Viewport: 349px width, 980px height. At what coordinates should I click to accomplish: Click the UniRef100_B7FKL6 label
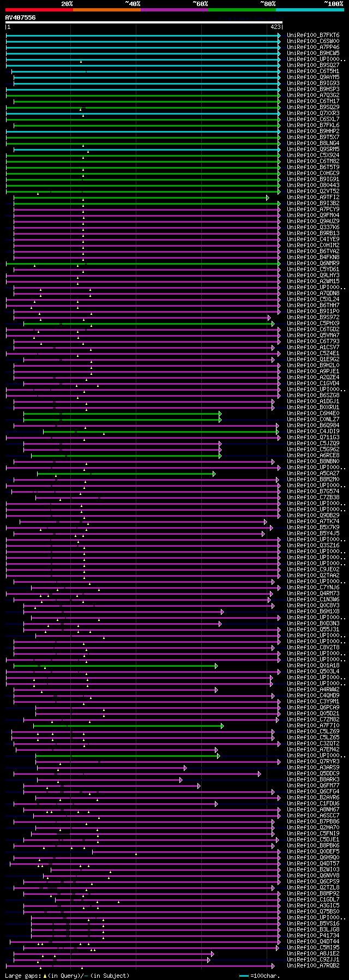(x=313, y=125)
